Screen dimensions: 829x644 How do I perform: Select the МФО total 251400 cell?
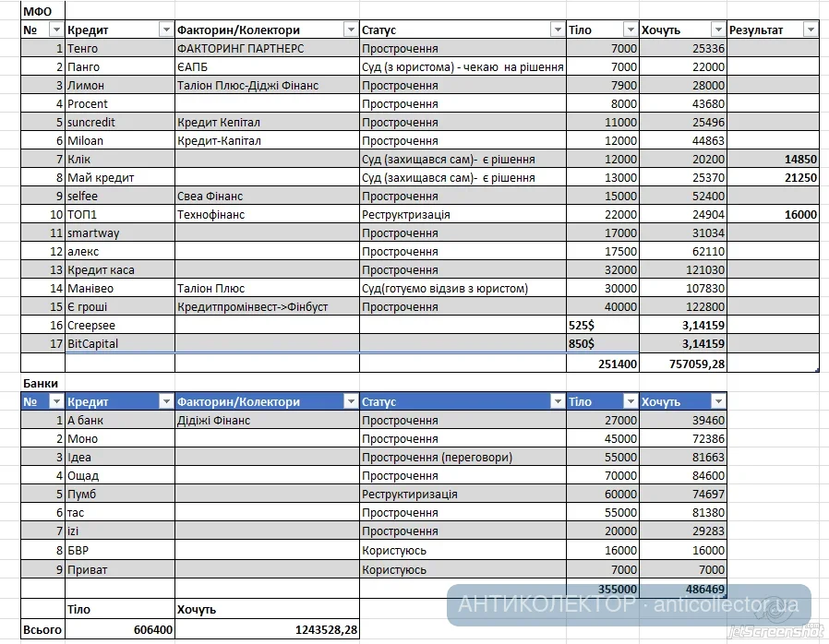click(603, 364)
